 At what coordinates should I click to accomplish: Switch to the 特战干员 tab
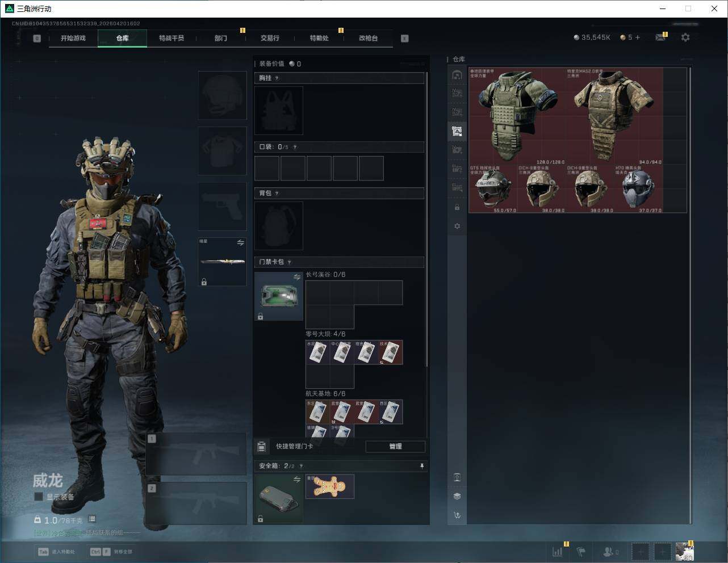click(171, 38)
